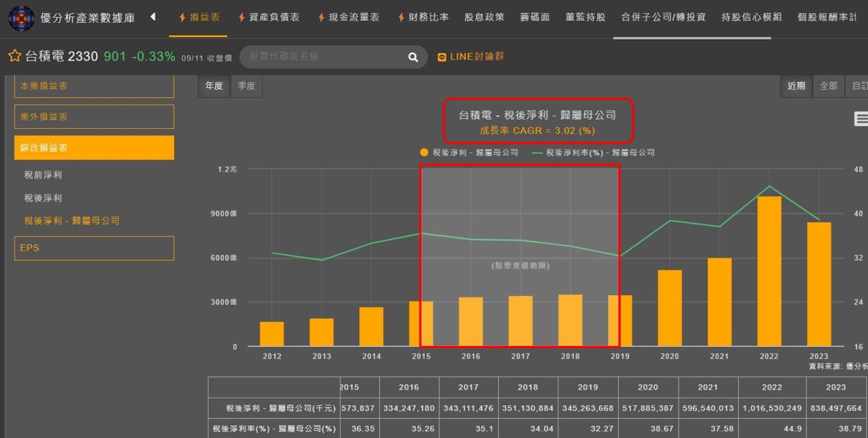Choose 稅後淨利 in the sidebar
Viewport: 868px width, 438px height.
pos(43,198)
